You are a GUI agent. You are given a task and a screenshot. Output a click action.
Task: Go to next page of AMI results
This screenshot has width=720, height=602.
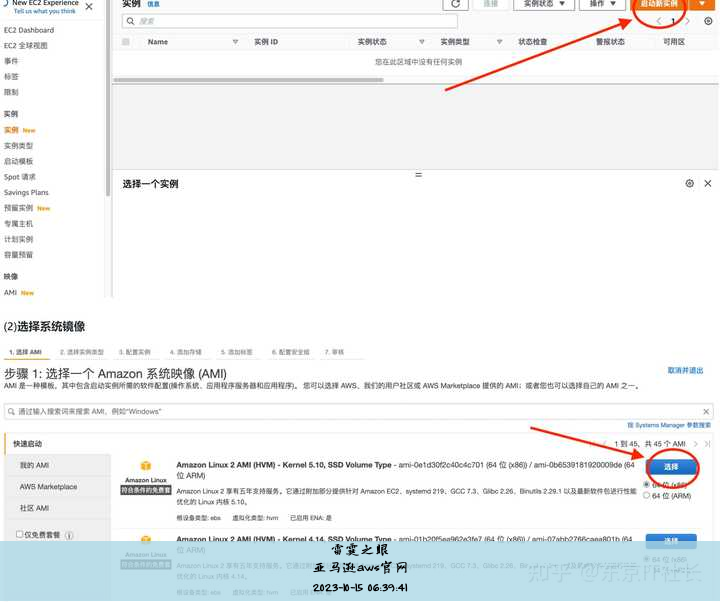tap(696, 444)
